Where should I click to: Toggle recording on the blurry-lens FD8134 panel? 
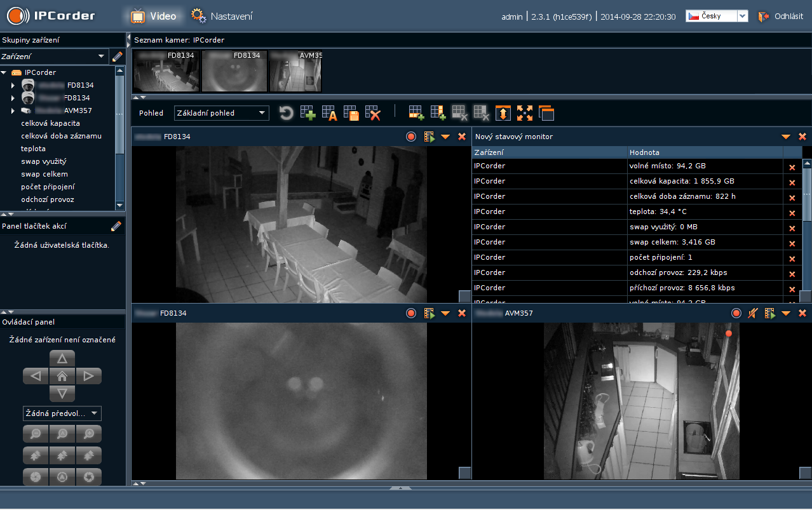[411, 313]
